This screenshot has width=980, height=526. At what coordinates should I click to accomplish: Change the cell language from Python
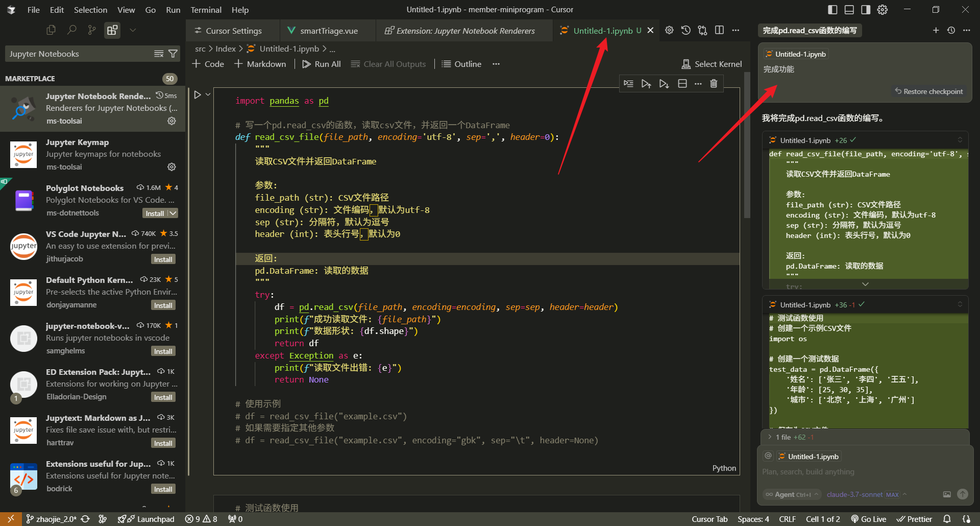pos(724,468)
